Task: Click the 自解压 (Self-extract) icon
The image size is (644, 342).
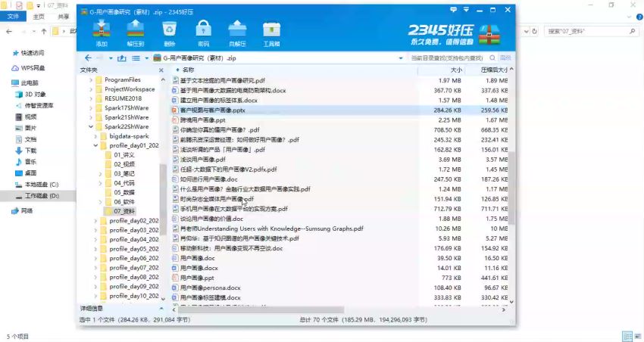Action: pos(237,32)
